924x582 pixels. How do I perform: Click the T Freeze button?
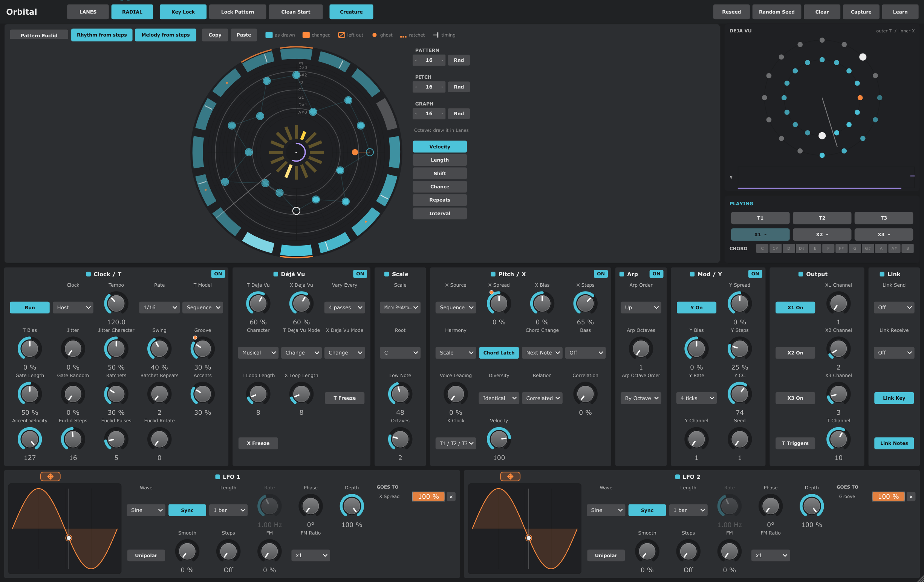[x=344, y=398]
